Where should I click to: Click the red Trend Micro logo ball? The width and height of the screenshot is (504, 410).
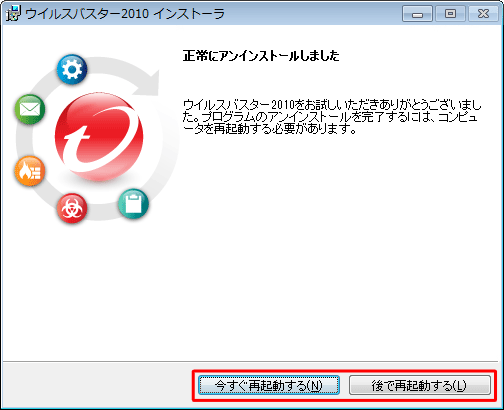99,137
